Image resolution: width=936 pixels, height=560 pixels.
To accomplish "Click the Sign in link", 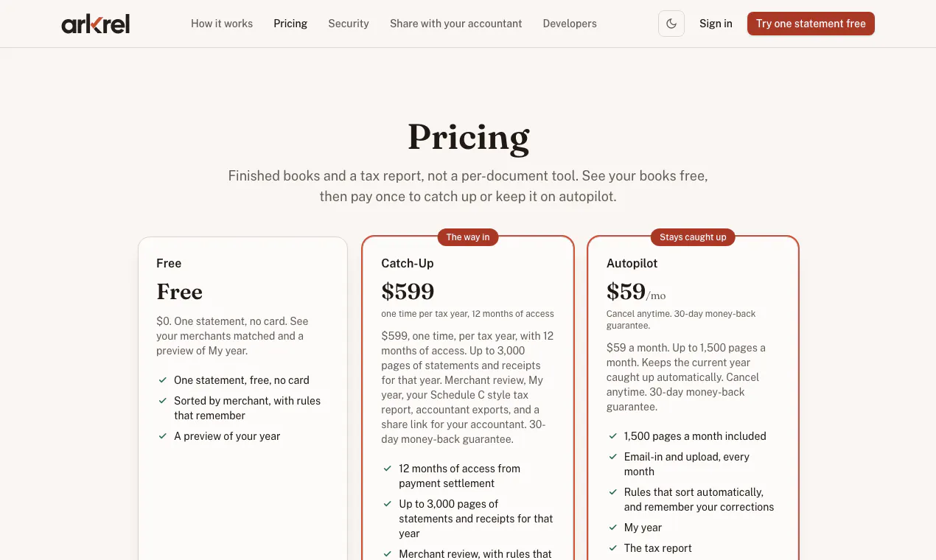I will tap(716, 24).
